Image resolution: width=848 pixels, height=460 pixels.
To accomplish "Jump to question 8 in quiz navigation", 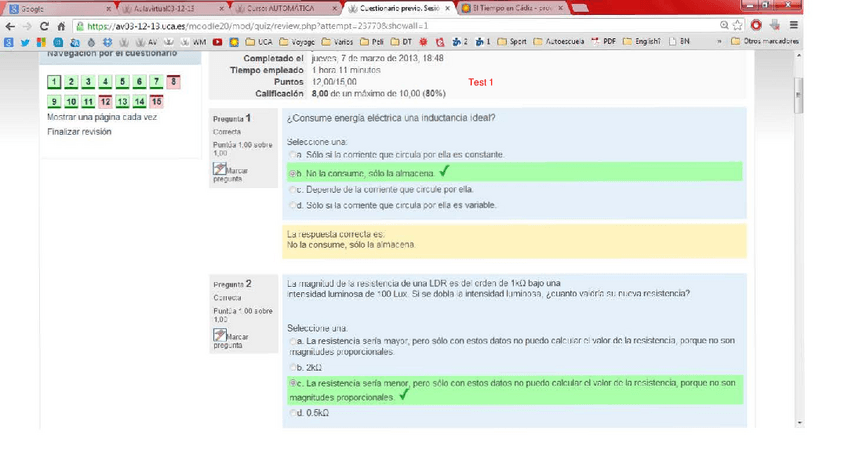I will [174, 82].
